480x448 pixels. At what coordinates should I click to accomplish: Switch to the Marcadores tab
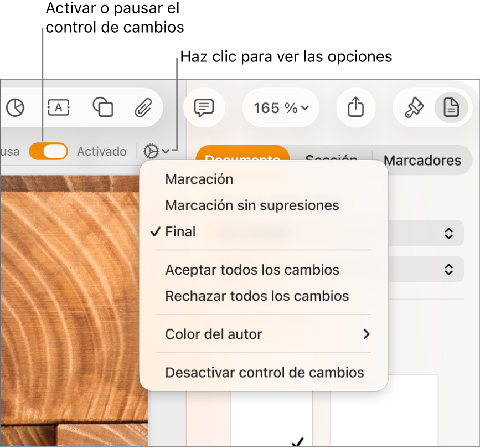point(422,160)
